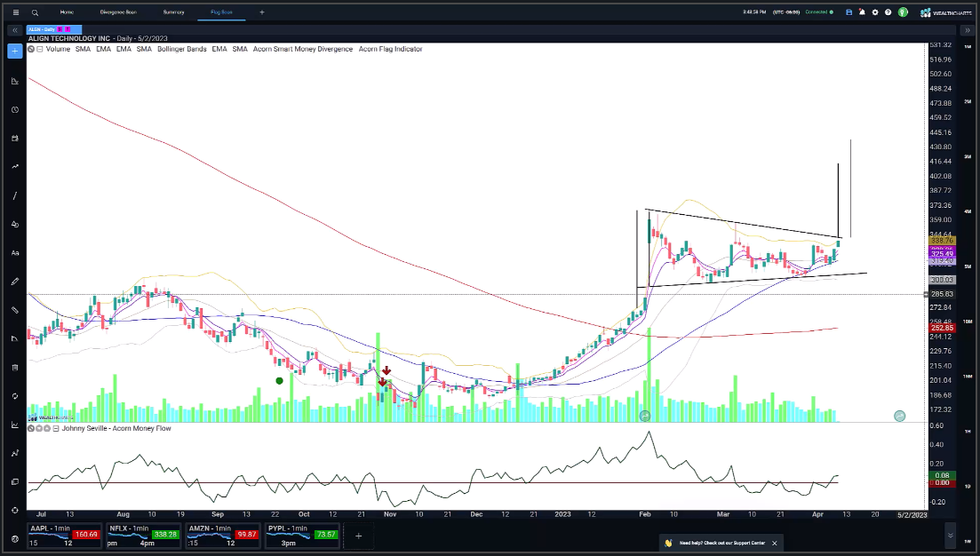
Task: Select the ALGN - Daily chart tab
Action: pyautogui.click(x=53, y=29)
